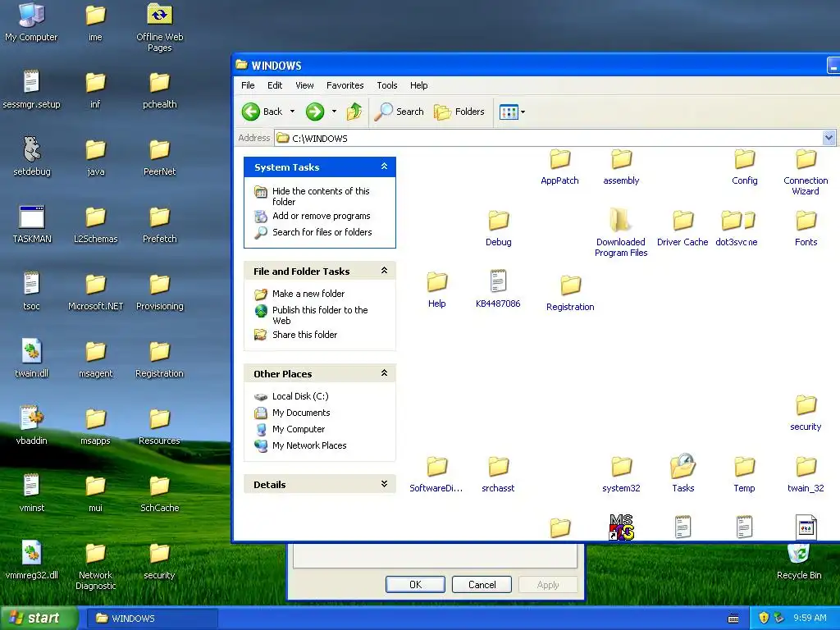This screenshot has height=630, width=840.
Task: Select the srchasst folder
Action: (x=498, y=475)
